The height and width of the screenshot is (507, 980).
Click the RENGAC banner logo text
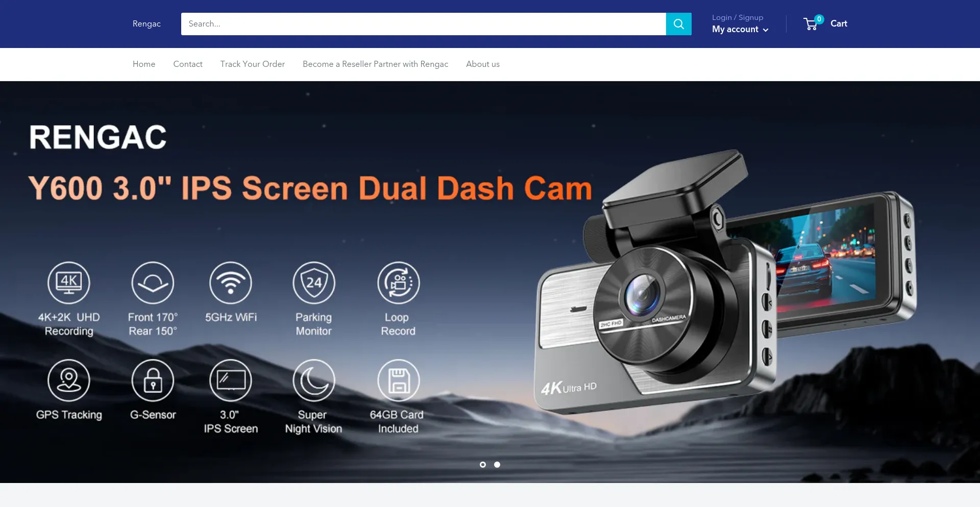(x=98, y=137)
